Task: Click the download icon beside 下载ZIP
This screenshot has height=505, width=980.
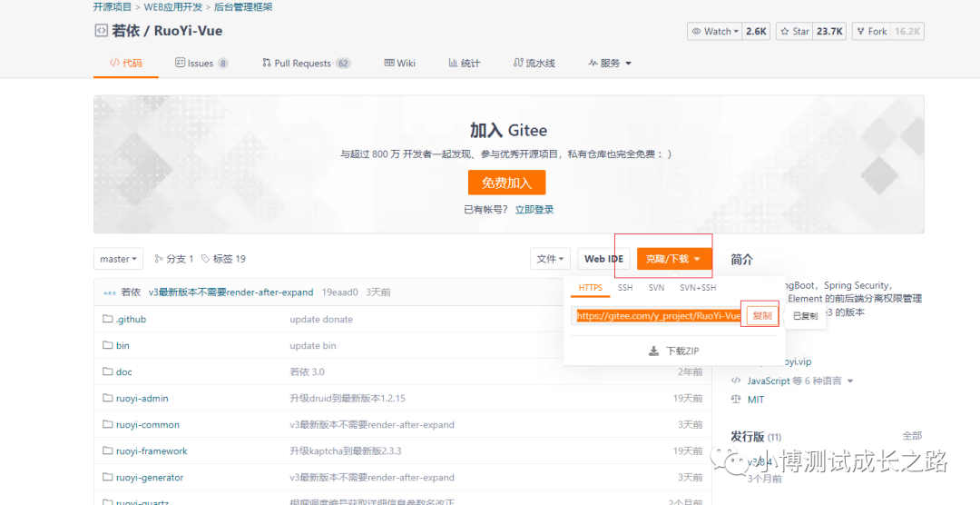Action: coord(653,352)
